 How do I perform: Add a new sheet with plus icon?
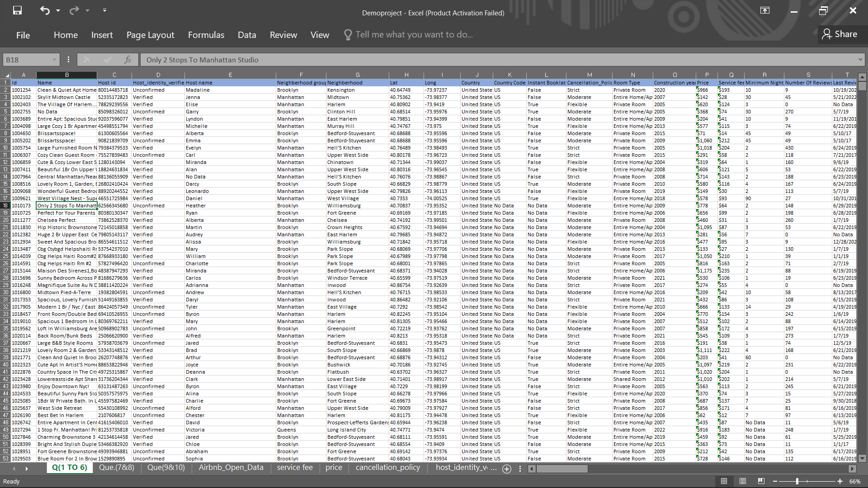pyautogui.click(x=507, y=469)
